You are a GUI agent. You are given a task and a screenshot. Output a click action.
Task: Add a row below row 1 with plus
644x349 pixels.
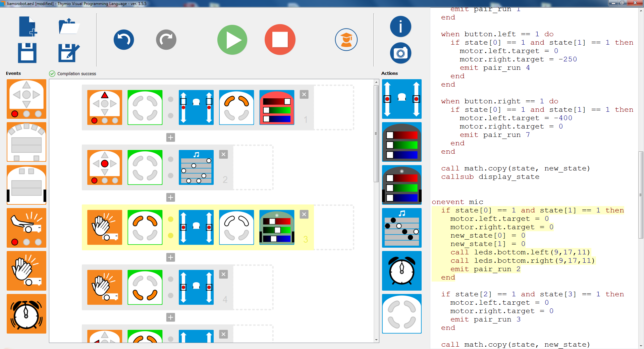coord(171,137)
